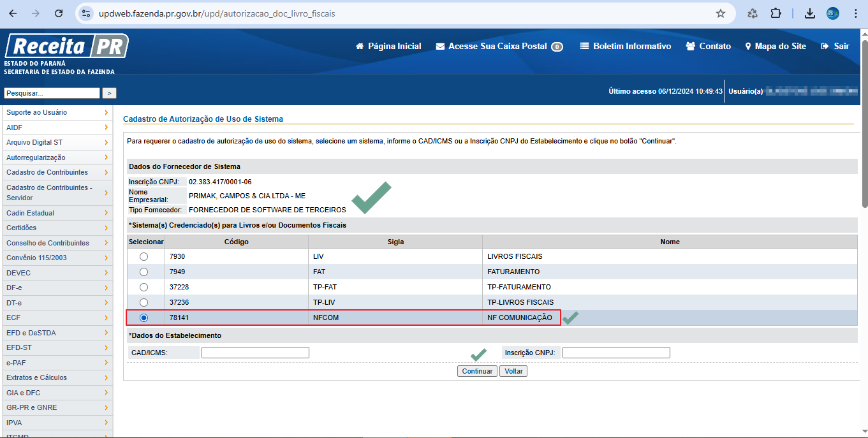Open the Chrome profile avatar
The height and width of the screenshot is (438, 868).
point(833,13)
